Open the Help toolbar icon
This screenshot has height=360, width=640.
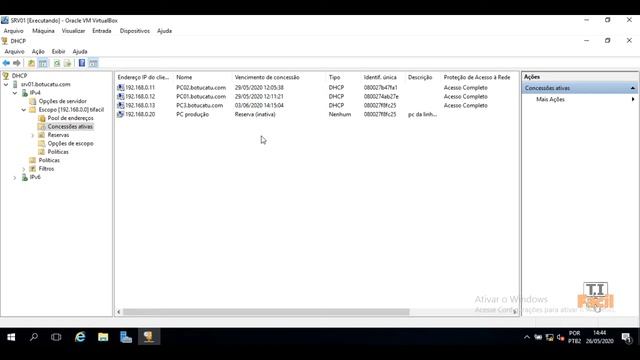[x=82, y=63]
